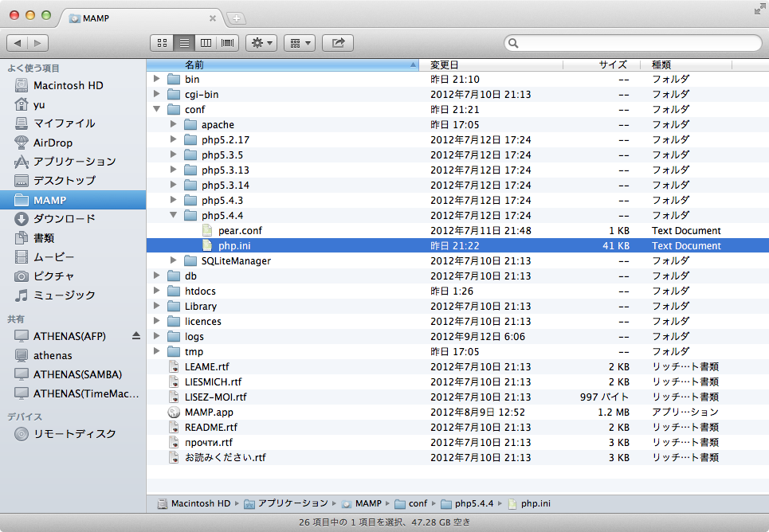Select the LISEZ-MOI.rtf file

click(457, 397)
